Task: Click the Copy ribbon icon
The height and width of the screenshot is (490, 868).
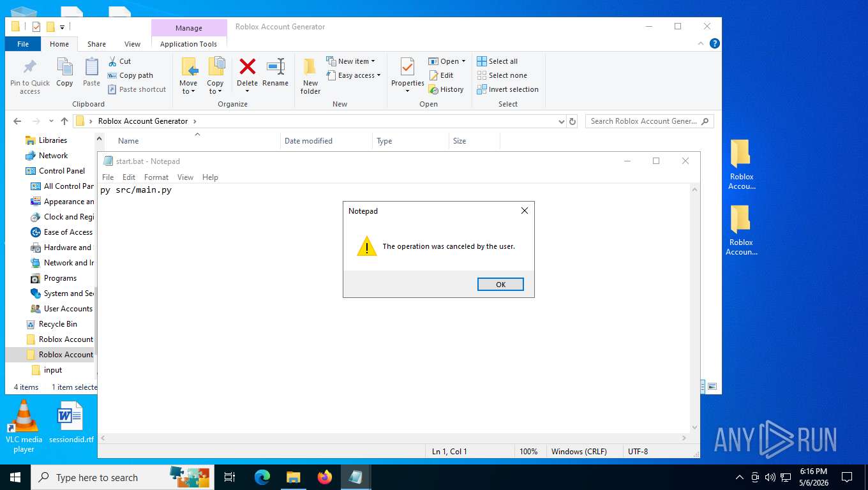Action: pos(64,73)
